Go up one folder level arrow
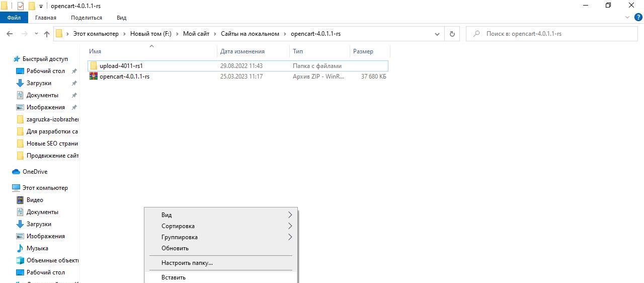Viewport: 644px width, 283px height. pyautogui.click(x=47, y=34)
